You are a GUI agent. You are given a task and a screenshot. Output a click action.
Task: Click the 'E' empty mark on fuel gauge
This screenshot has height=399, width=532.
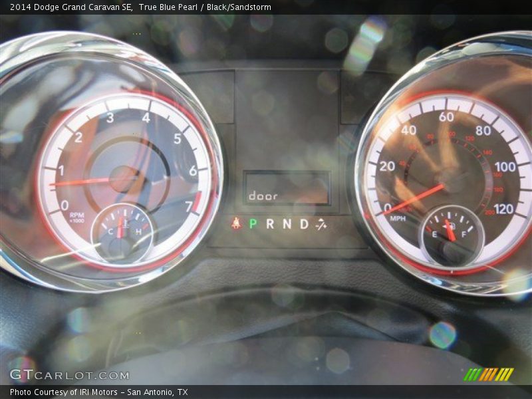pyautogui.click(x=434, y=234)
